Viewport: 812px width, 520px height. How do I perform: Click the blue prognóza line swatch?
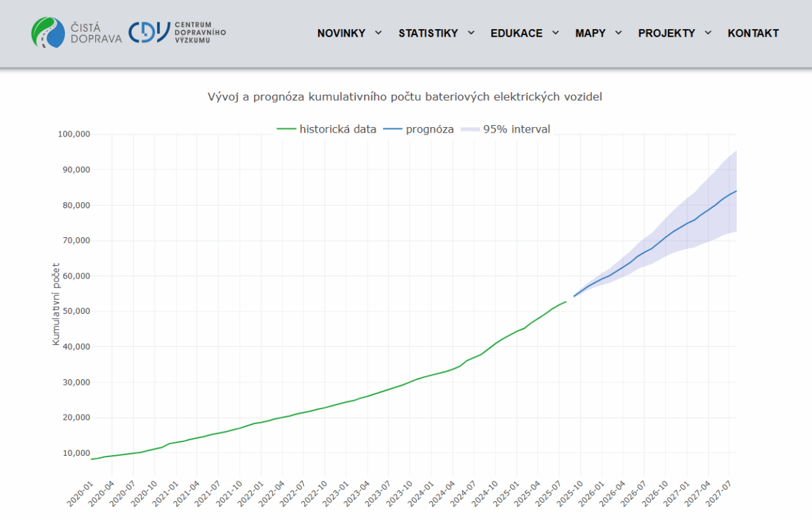pyautogui.click(x=393, y=129)
